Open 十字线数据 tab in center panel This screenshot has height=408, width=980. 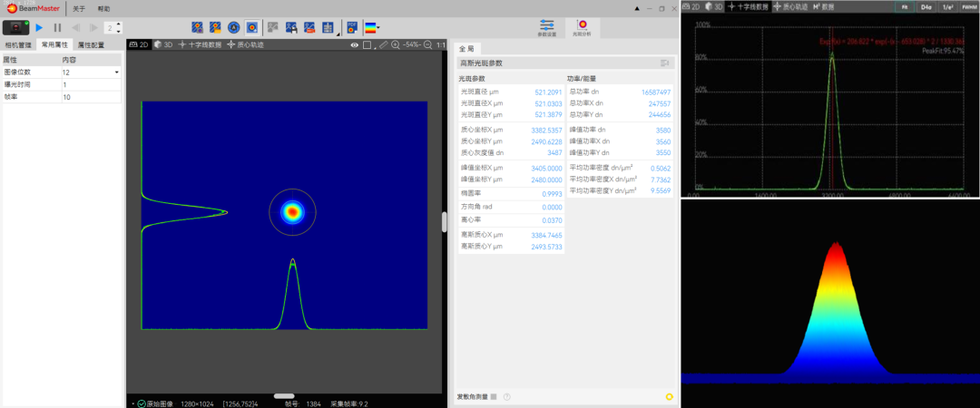pyautogui.click(x=200, y=45)
